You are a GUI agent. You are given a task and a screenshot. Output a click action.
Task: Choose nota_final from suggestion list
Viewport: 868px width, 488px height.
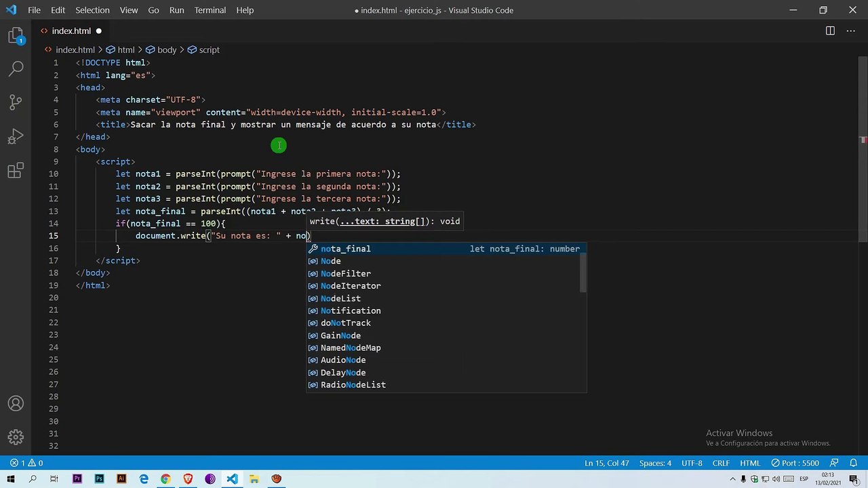446,249
